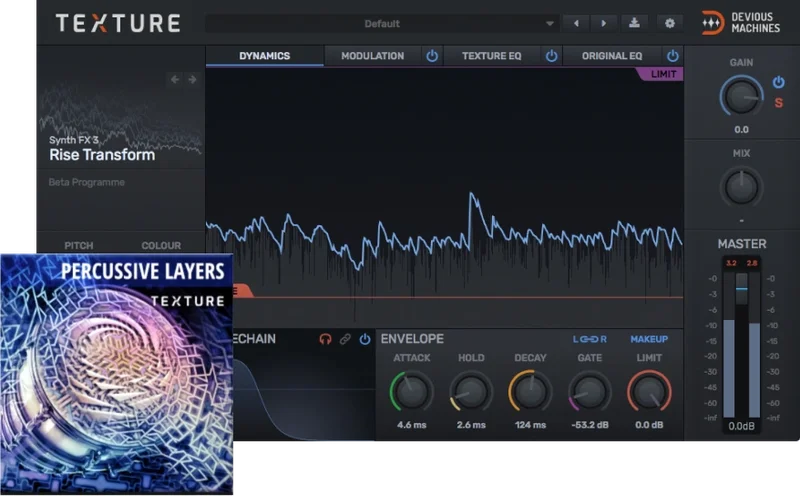Click the Makeup button
Viewport: 800px width, 496px height.
point(649,339)
